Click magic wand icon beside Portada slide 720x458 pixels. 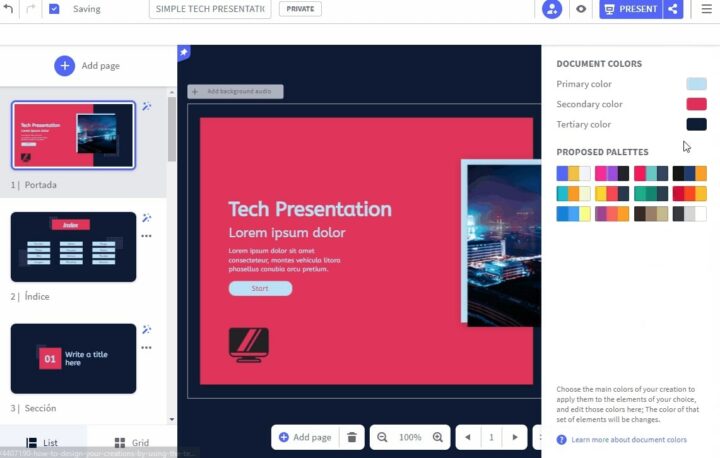click(147, 106)
